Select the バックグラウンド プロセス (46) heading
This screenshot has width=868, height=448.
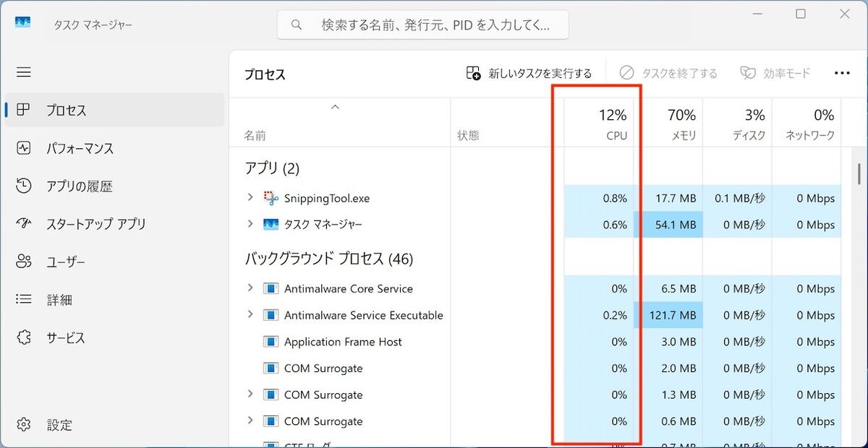[x=329, y=259]
